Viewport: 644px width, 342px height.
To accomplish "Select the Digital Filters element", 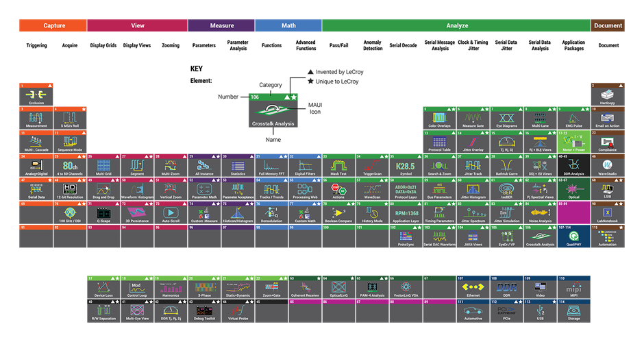I will 305,166.
